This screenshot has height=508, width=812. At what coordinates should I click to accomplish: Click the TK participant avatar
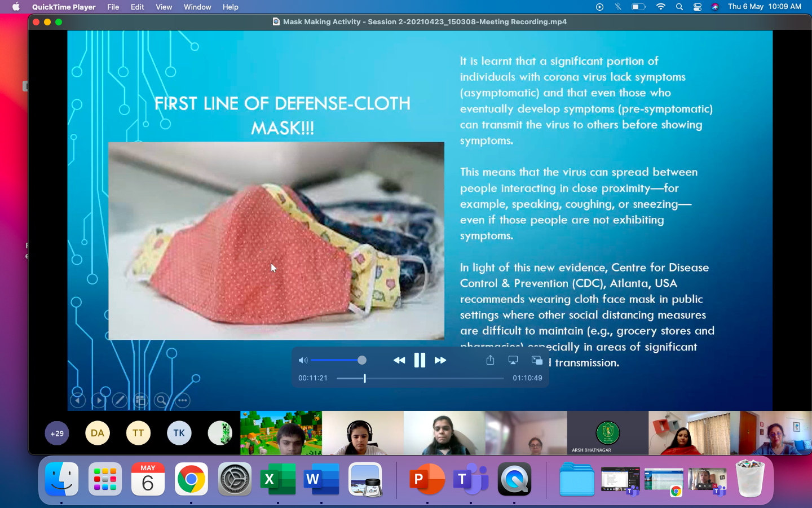(x=179, y=433)
